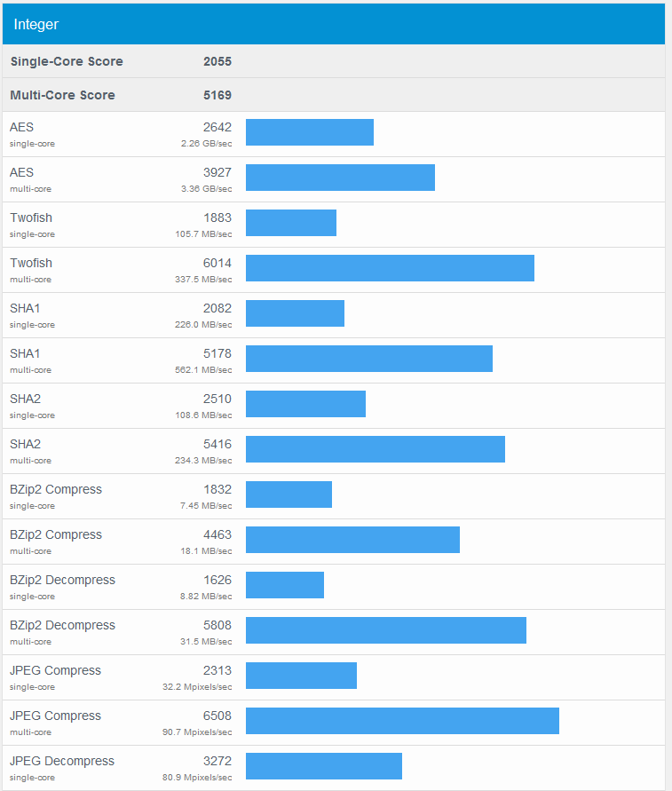Image resolution: width=672 pixels, height=791 pixels.
Task: Click the JPEG Decompress score 3272
Action: 217,761
